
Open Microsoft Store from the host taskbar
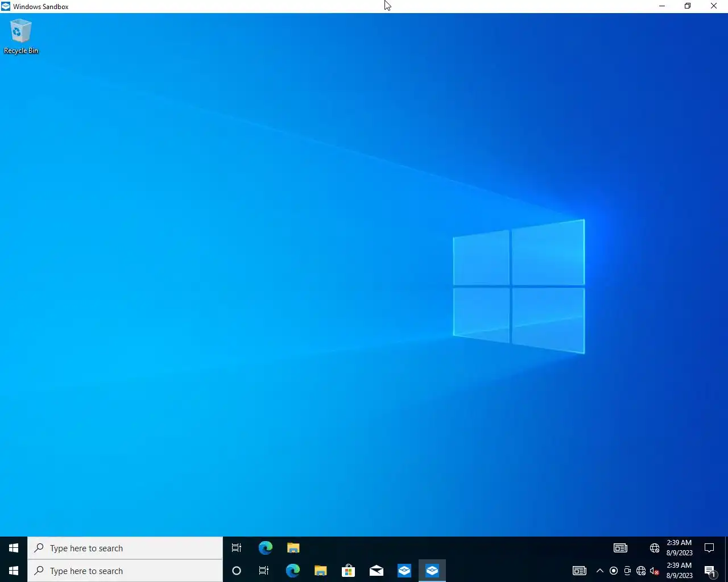pyautogui.click(x=348, y=571)
